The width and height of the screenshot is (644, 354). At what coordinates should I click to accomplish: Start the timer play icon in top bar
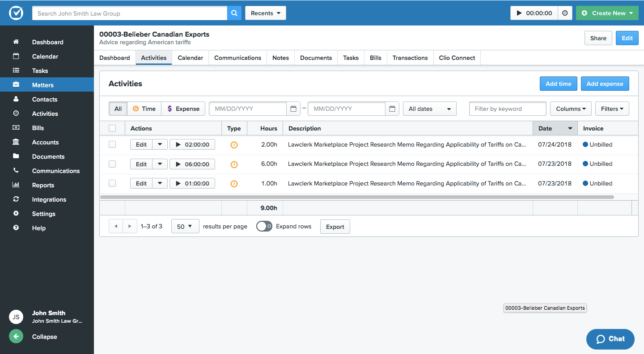tap(519, 13)
